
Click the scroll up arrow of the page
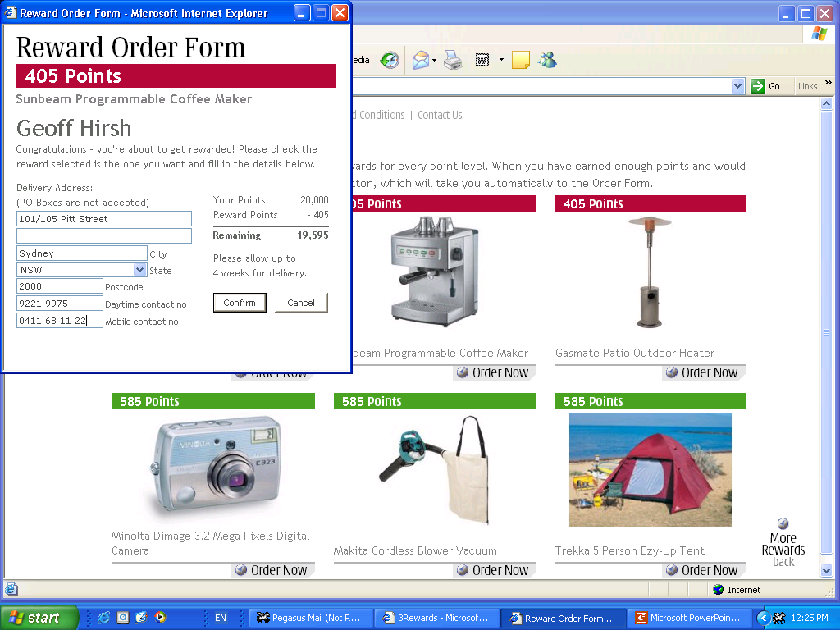[x=826, y=104]
